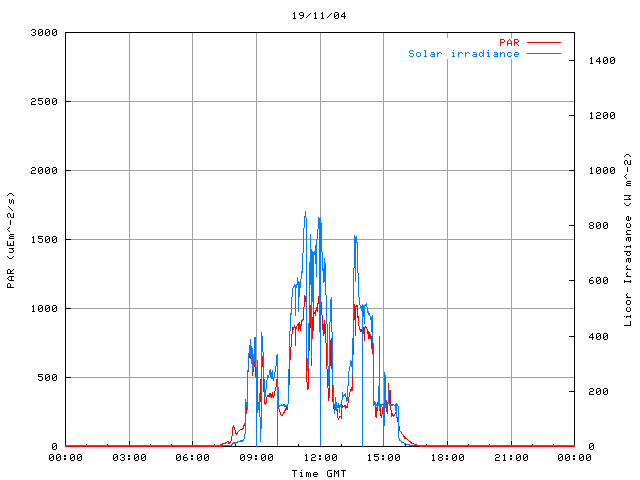Click the 09:00 time axis label
640x480 pixels.
pyautogui.click(x=256, y=458)
